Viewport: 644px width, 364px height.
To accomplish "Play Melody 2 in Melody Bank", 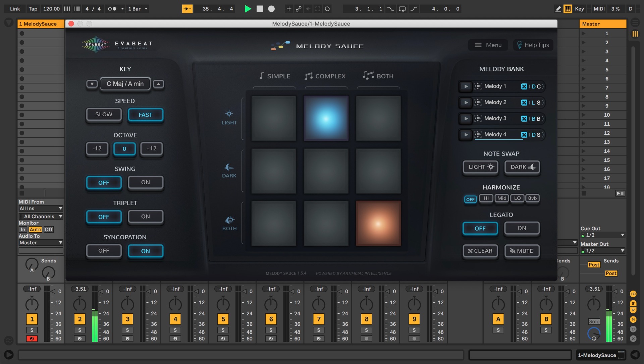I will (x=466, y=103).
